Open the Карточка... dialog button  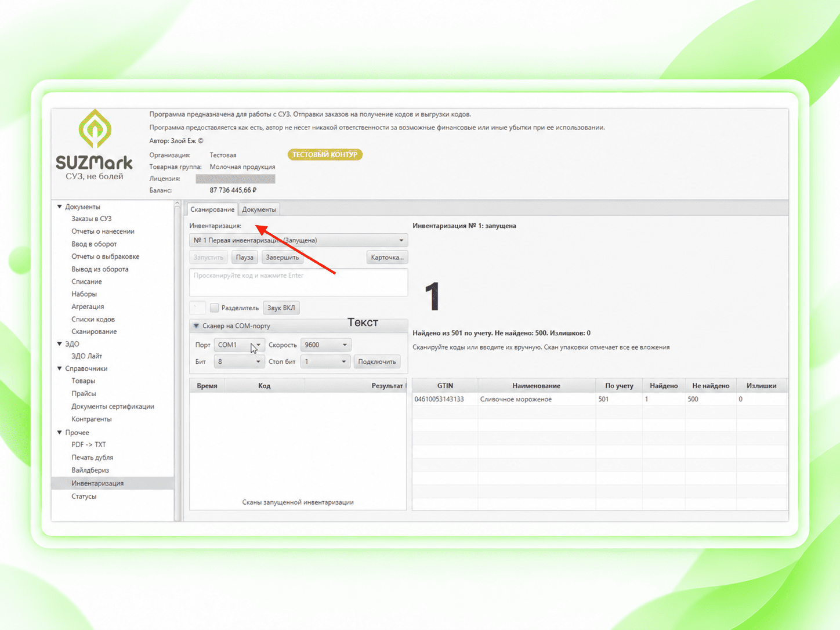(x=388, y=258)
